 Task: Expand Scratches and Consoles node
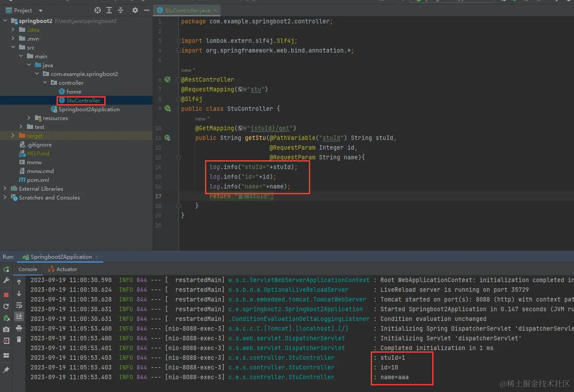pos(5,197)
